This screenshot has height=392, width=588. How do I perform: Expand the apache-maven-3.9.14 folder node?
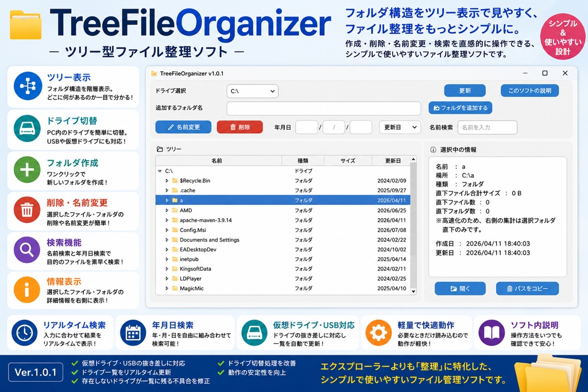pos(167,220)
